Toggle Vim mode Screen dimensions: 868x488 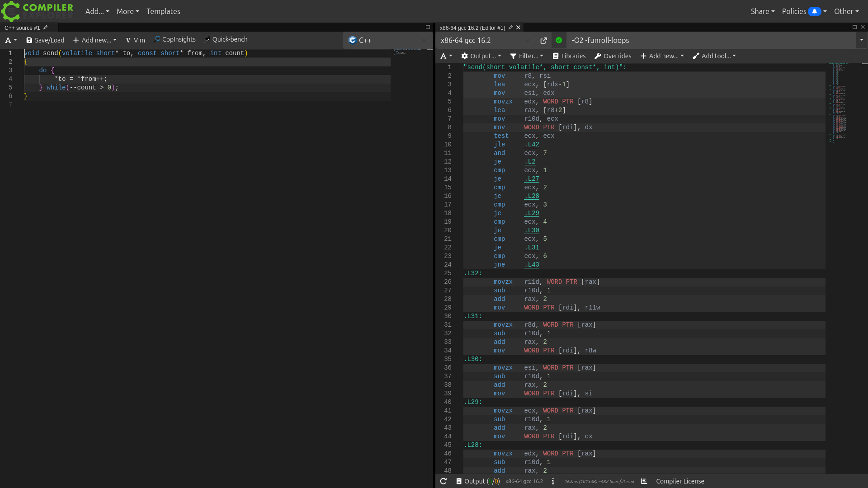[135, 40]
